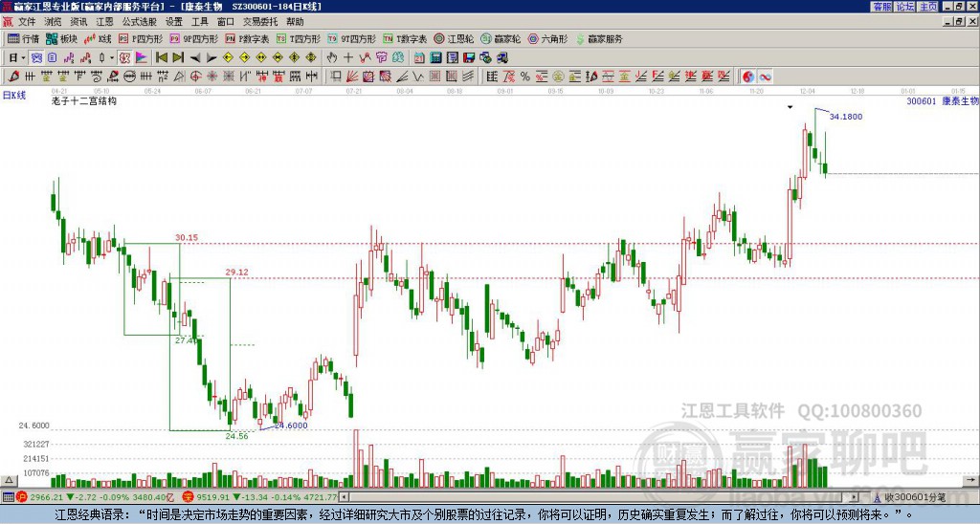Click the 300601 康泰生物 stock label
Screen dimensions: 980x524
point(942,100)
